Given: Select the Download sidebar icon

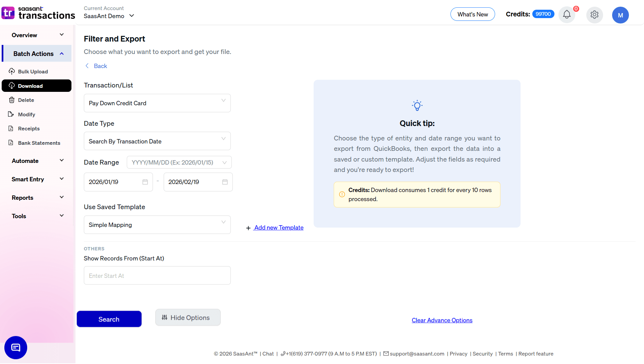Looking at the screenshot, I should [x=12, y=85].
